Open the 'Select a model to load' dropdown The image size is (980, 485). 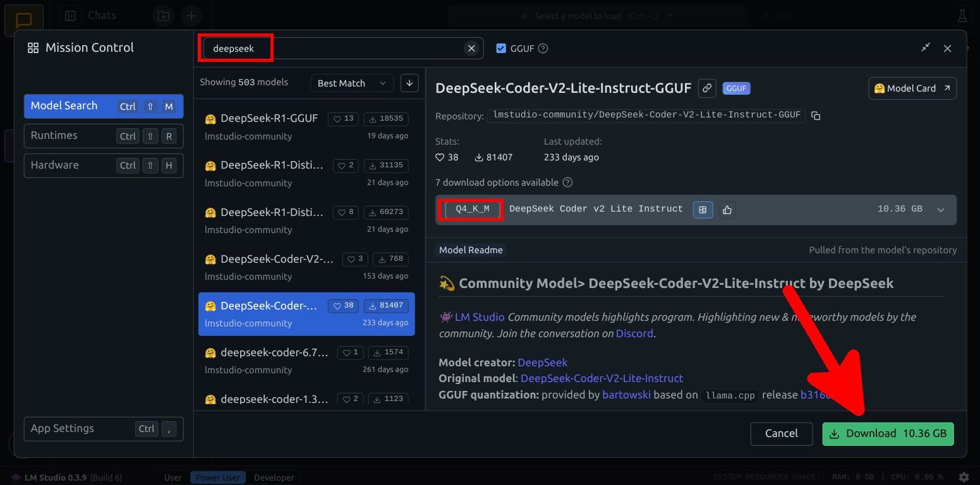click(x=597, y=16)
